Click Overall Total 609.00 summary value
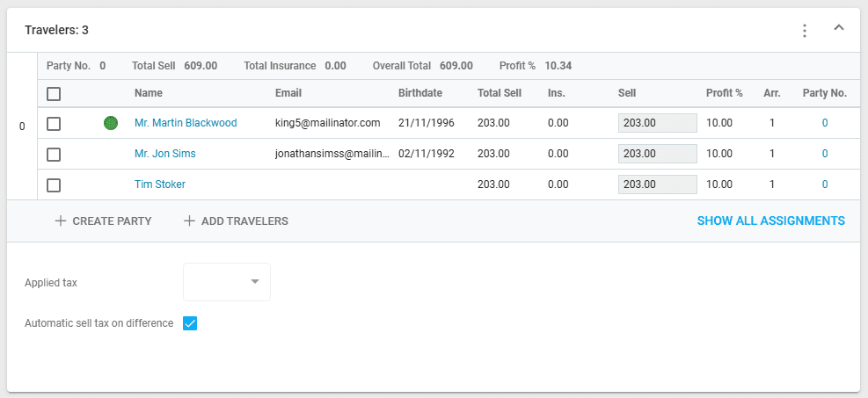868x398 pixels. 456,66
